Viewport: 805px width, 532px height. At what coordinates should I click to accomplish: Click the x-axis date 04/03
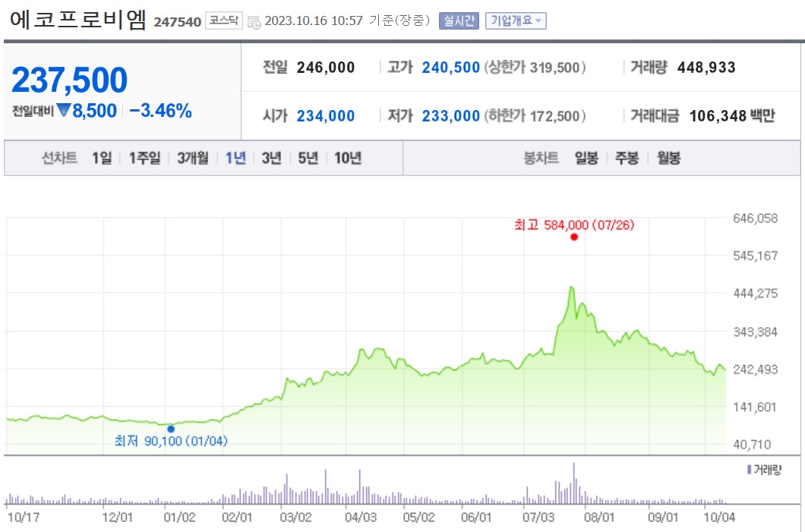pos(361,517)
